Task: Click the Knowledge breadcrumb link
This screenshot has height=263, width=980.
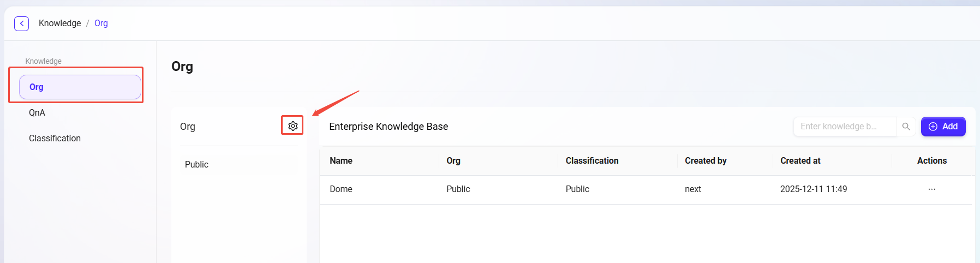Action: click(x=59, y=23)
